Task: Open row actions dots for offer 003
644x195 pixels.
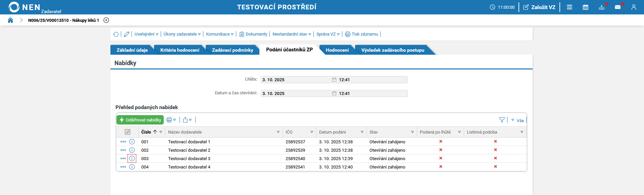Action: coord(123,158)
